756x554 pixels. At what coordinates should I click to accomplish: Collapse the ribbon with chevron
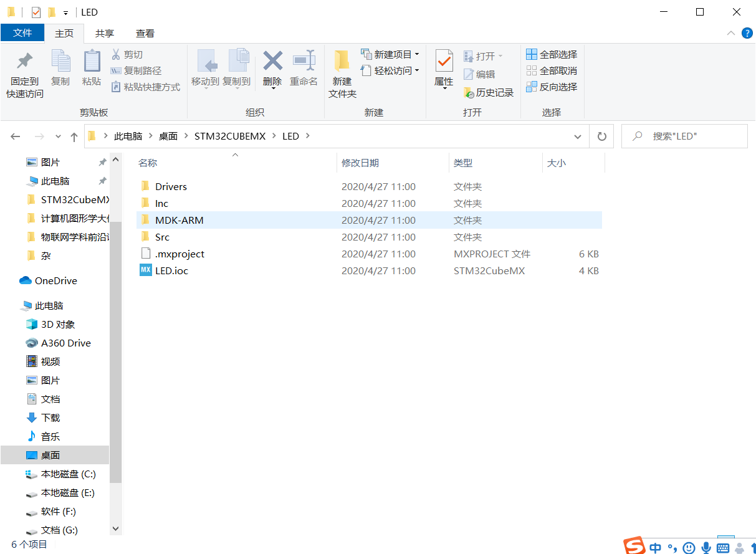pyautogui.click(x=730, y=33)
